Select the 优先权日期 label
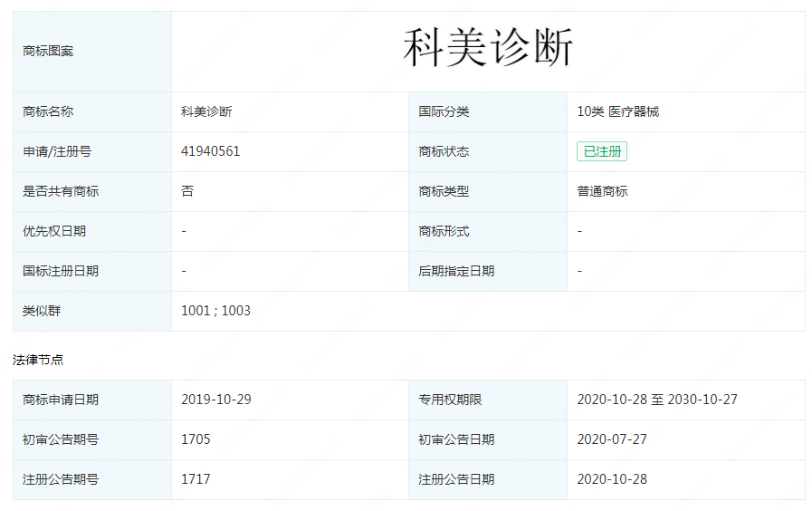The image size is (812, 511). click(53, 231)
